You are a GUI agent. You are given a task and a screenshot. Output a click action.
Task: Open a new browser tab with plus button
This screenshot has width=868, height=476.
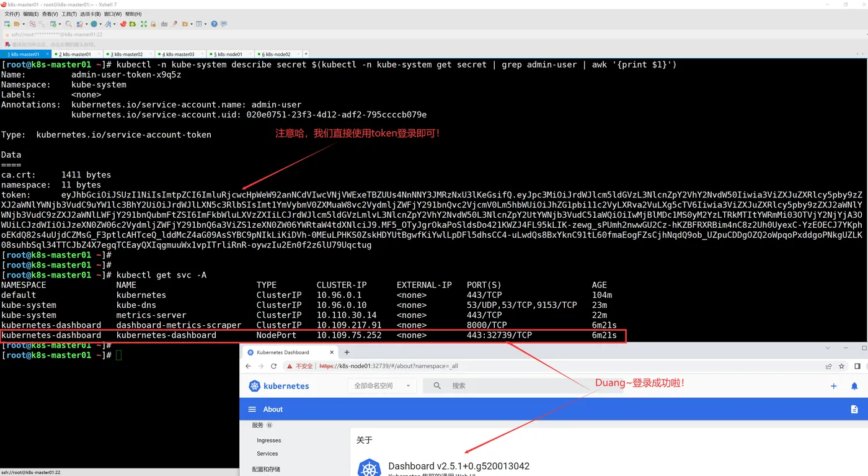click(347, 352)
